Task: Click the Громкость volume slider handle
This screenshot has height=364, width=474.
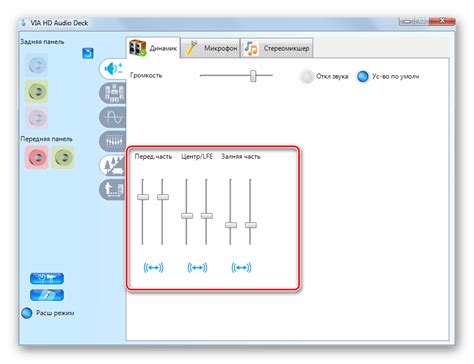Action: [x=253, y=76]
